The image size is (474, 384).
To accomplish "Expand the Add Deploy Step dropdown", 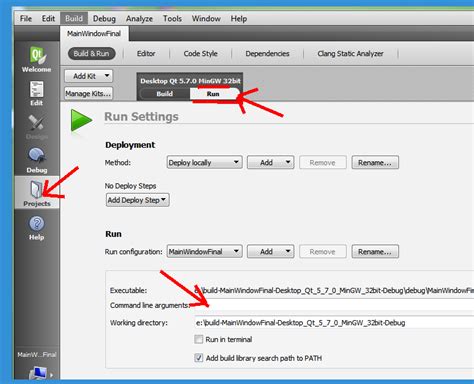I will [137, 200].
